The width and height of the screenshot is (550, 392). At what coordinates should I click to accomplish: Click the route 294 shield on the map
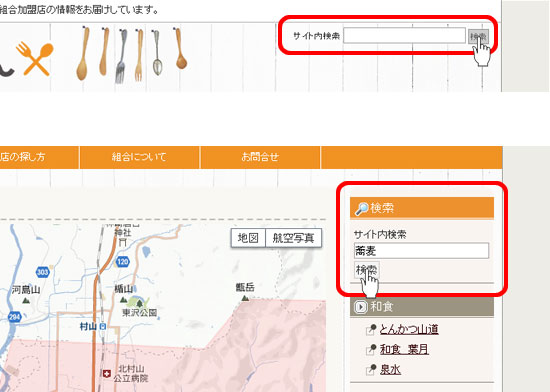coord(14,317)
